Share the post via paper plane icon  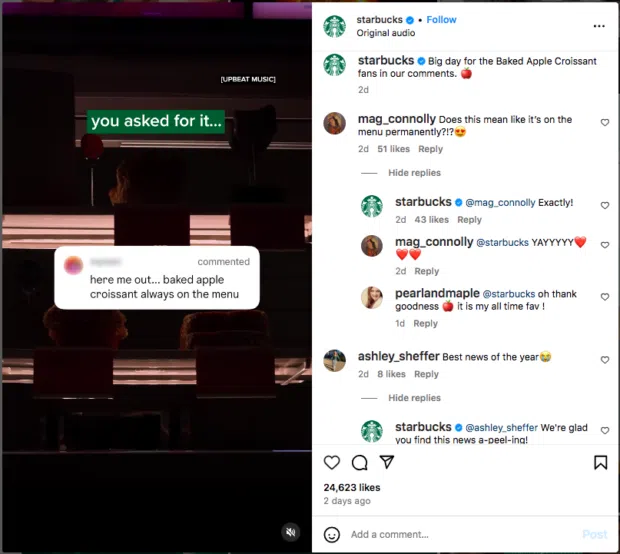tap(387, 462)
